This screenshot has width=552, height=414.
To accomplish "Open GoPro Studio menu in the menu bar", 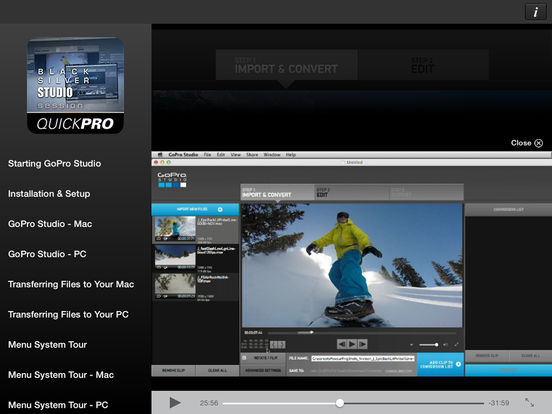I will (x=183, y=155).
